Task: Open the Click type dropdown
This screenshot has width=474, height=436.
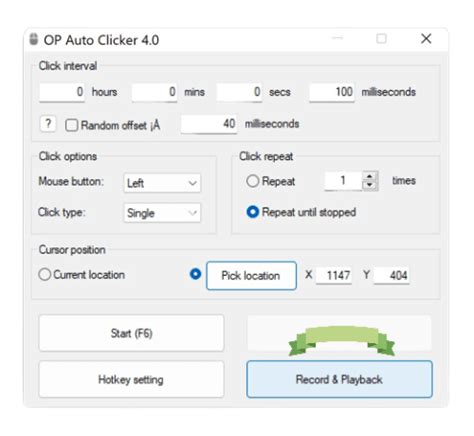Action: (162, 213)
